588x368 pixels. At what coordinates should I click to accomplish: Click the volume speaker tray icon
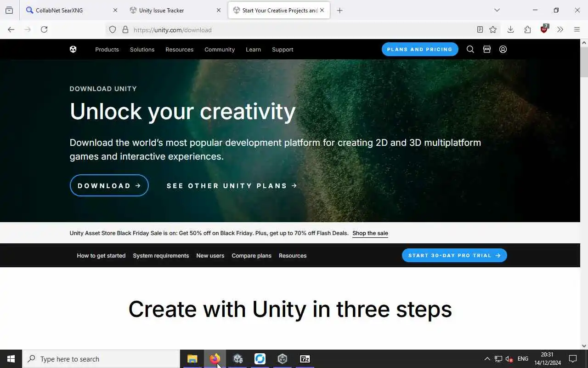(x=509, y=359)
